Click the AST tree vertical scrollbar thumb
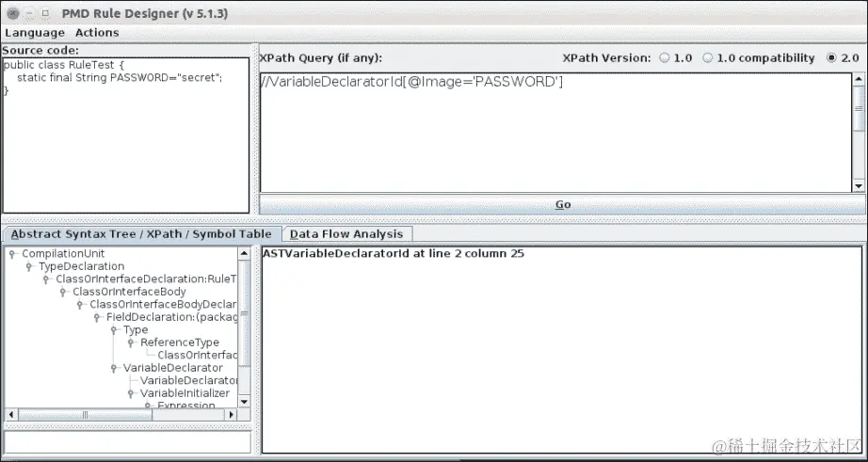The image size is (868, 462). click(x=244, y=313)
